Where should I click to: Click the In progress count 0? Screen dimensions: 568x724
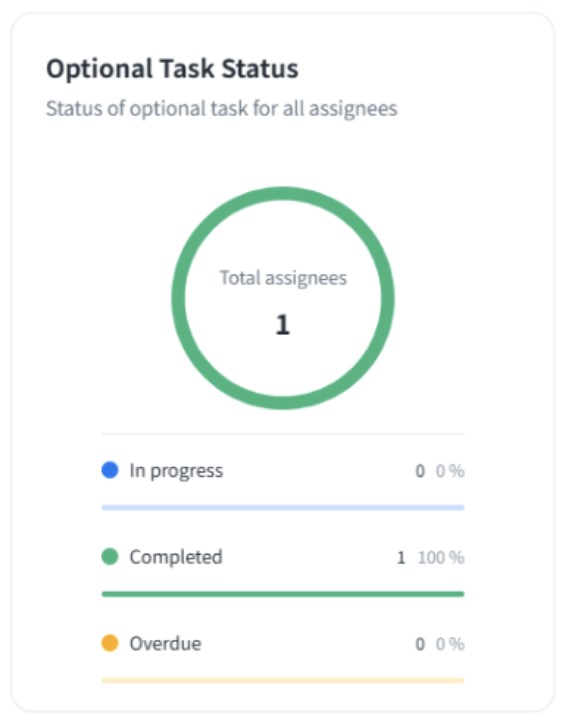point(420,471)
